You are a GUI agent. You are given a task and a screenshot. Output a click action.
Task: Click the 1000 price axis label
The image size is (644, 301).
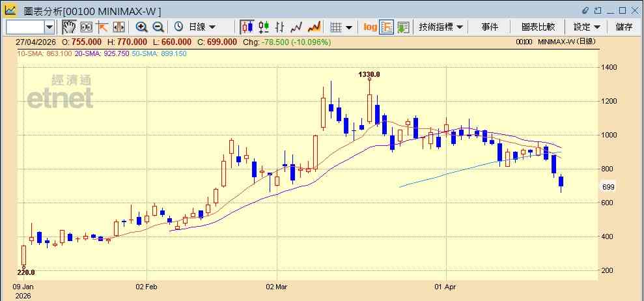(608, 135)
